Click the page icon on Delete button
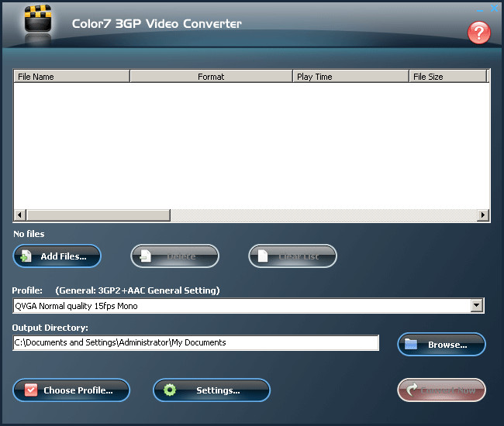 145,256
